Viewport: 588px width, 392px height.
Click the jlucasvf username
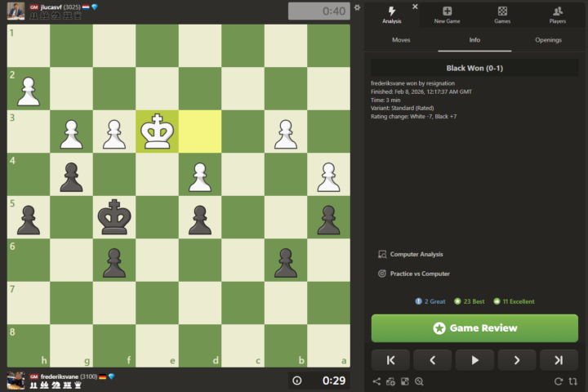[x=51, y=7]
